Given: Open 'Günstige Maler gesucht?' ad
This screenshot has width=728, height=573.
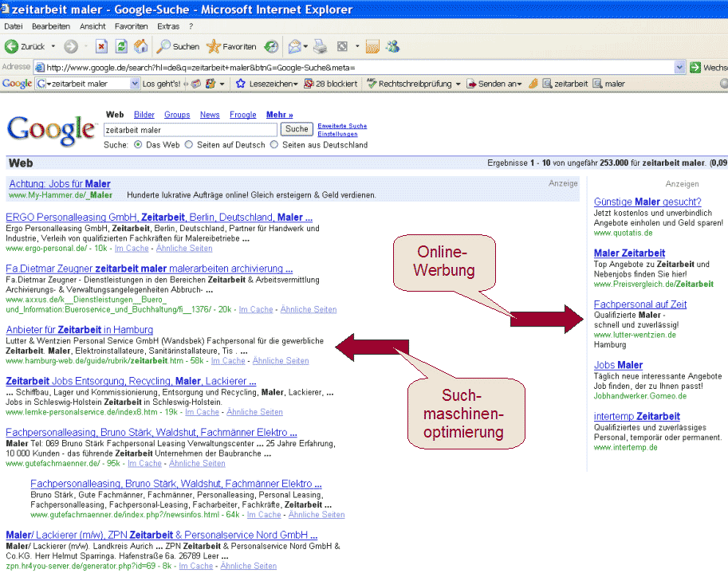Looking at the screenshot, I should coord(647,202).
